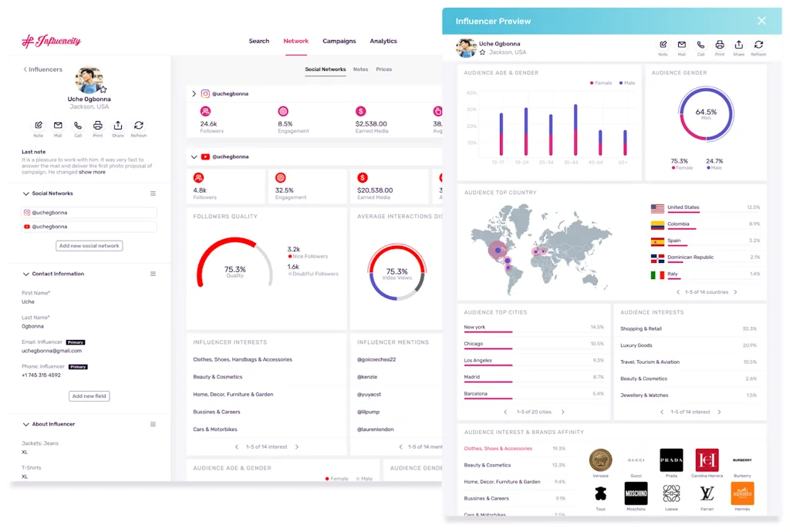Open the Campaigns menu tab

[x=339, y=42]
